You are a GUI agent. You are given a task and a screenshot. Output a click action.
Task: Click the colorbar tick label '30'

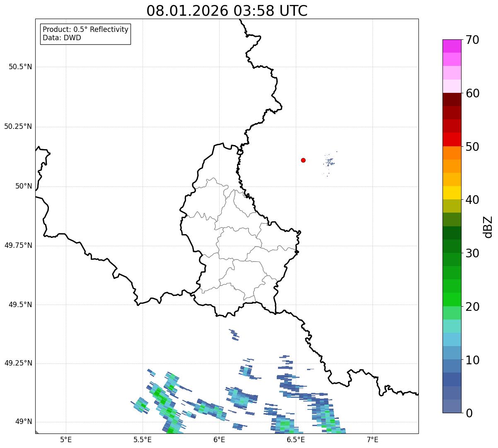pos(473,253)
